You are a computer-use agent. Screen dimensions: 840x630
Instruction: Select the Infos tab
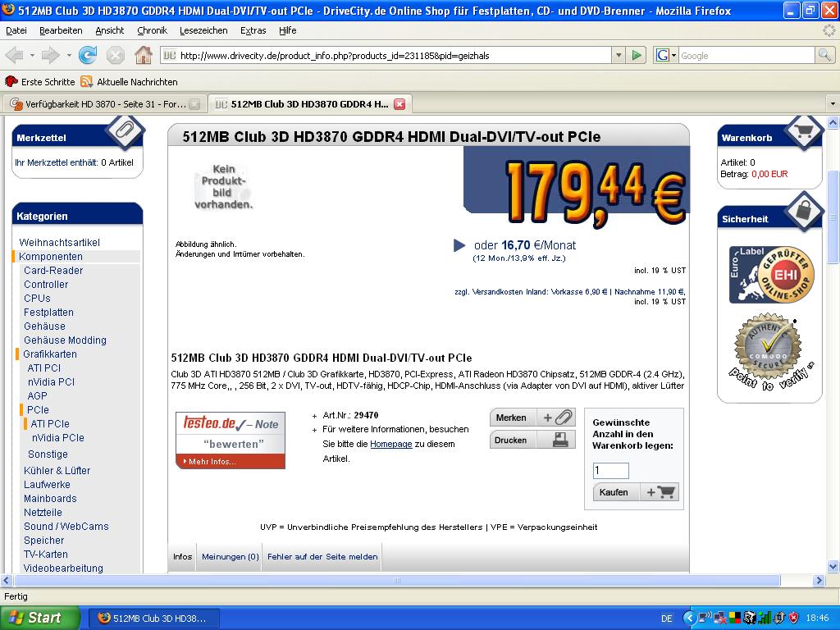pyautogui.click(x=182, y=557)
